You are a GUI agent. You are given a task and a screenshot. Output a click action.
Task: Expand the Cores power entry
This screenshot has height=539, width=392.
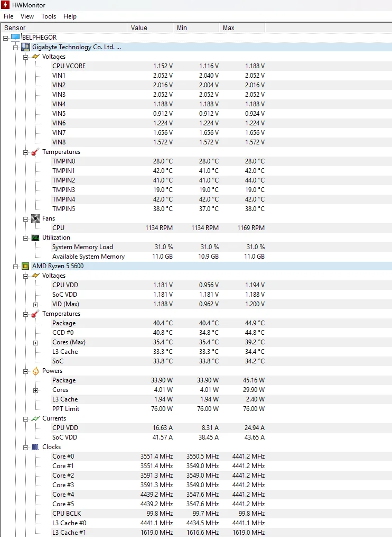pos(36,390)
